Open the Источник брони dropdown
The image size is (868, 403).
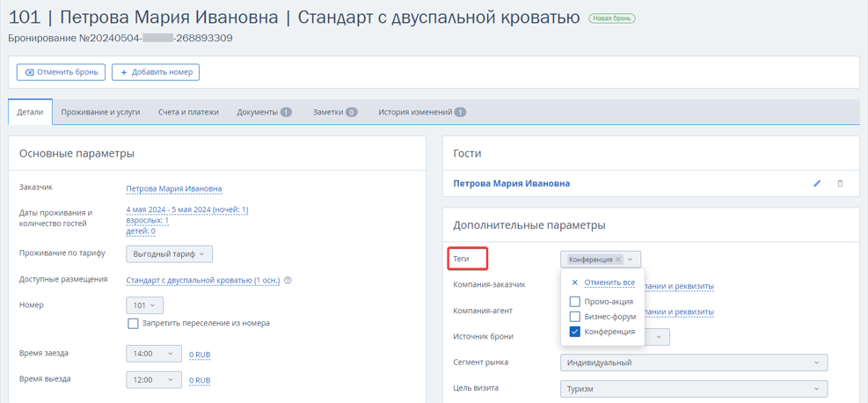657,337
